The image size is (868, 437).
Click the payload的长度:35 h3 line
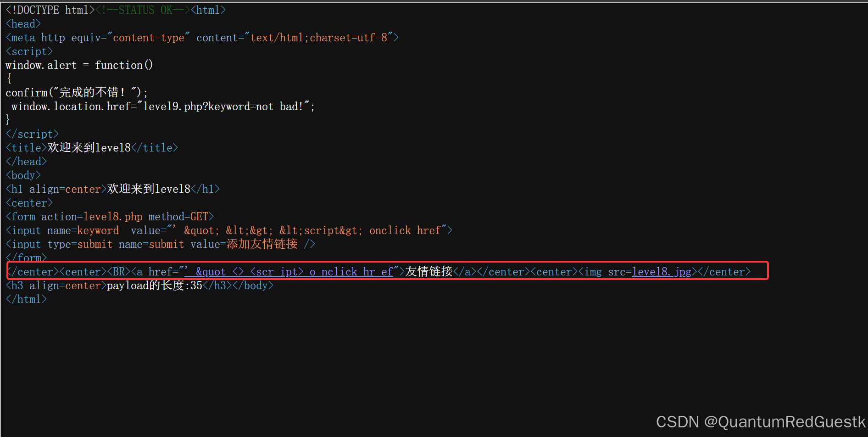tap(139, 286)
